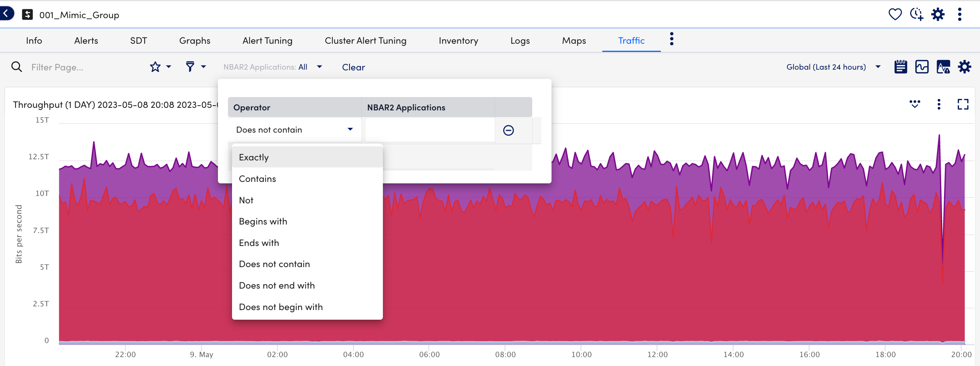Open the traffic notes calendar icon
This screenshot has height=366, width=980.
point(900,67)
